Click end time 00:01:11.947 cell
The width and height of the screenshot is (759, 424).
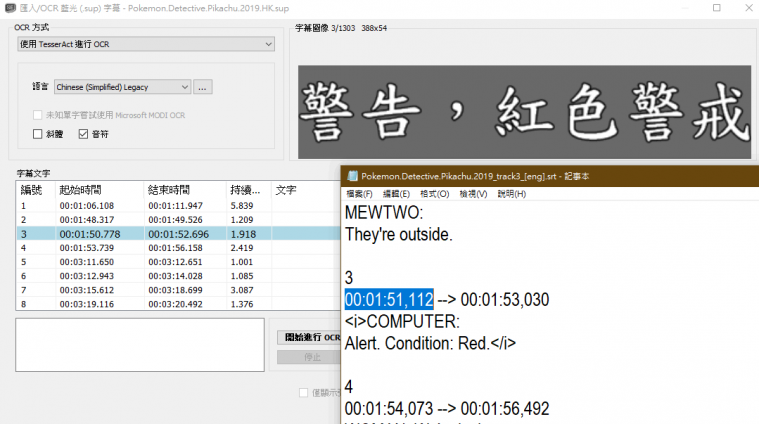(176, 206)
